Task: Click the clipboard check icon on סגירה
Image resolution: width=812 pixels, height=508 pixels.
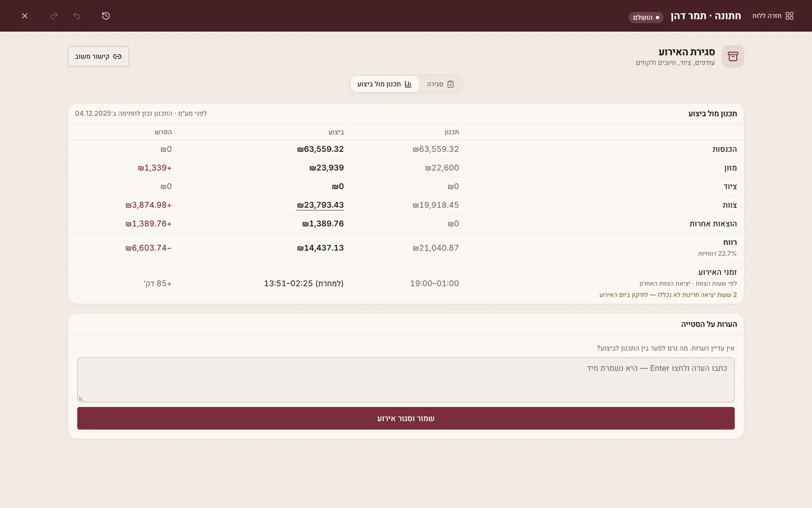Action: pyautogui.click(x=451, y=84)
